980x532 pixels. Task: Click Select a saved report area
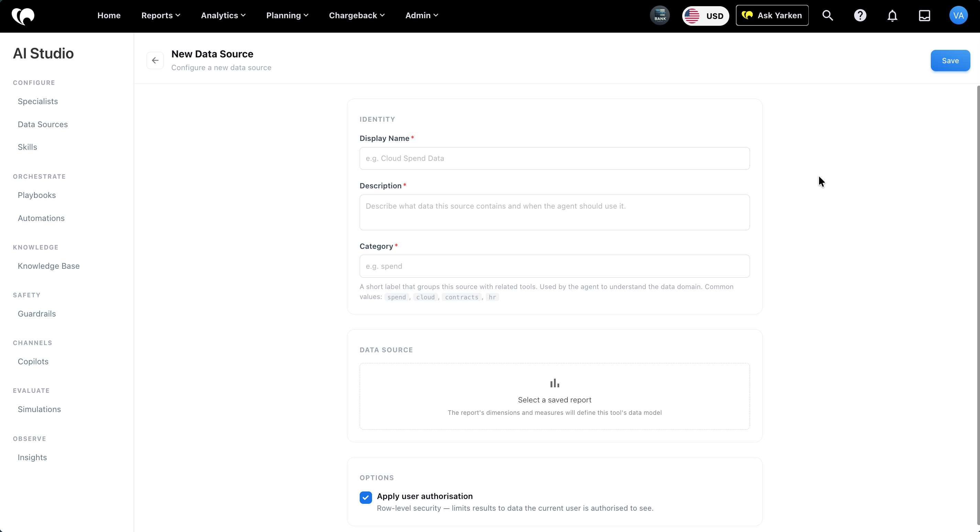click(x=554, y=396)
